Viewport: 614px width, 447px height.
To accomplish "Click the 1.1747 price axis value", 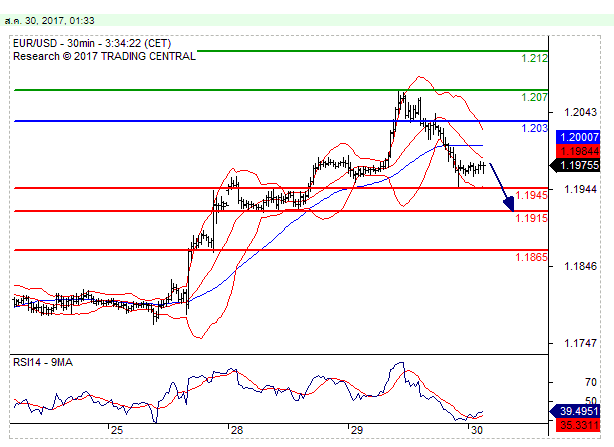I will [580, 343].
